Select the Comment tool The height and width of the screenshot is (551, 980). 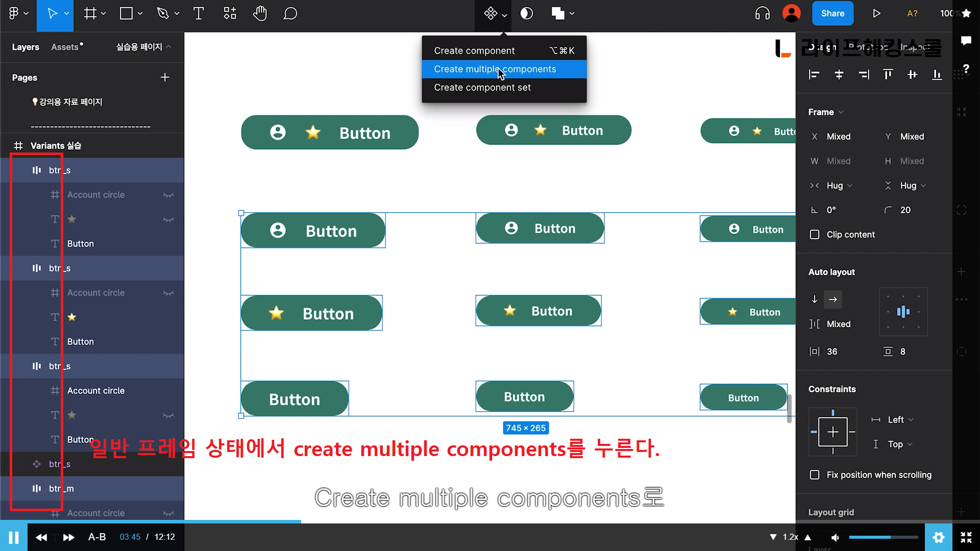click(290, 14)
